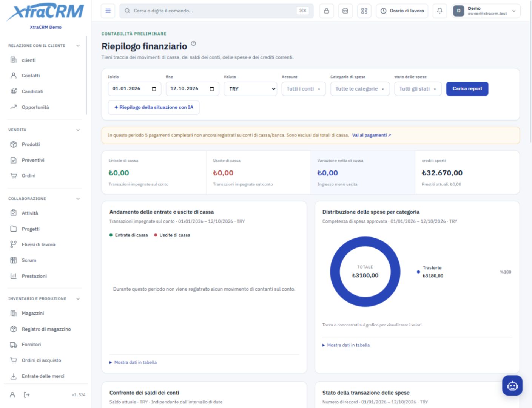Click the lock icon in top bar
The image size is (532, 408).
pos(327,11)
